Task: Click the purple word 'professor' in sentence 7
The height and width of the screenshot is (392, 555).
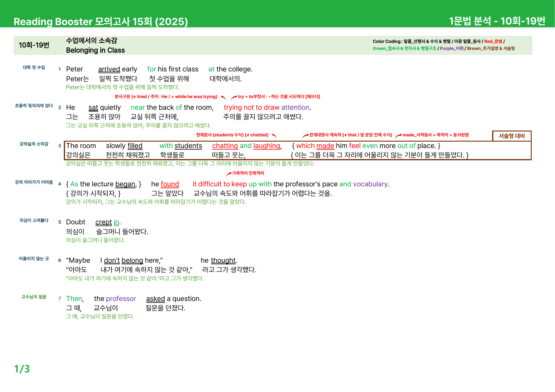Action: pyautogui.click(x=121, y=299)
